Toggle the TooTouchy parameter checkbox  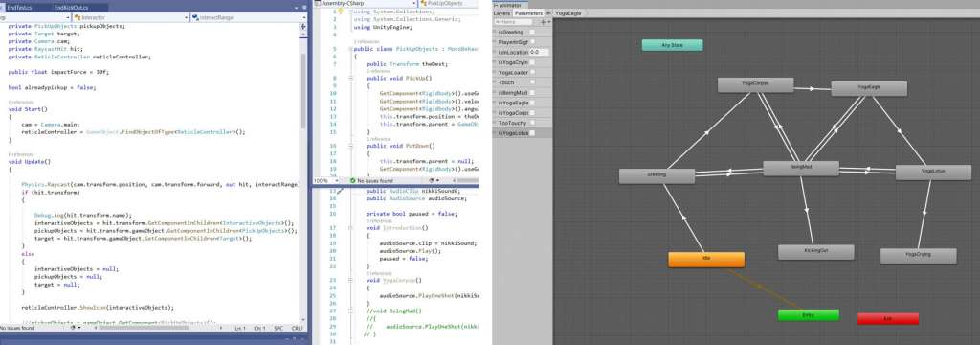[532, 123]
